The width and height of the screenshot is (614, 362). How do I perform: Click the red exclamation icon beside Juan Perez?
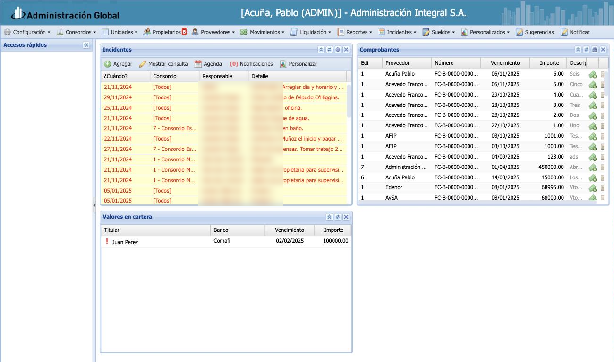[x=107, y=241]
